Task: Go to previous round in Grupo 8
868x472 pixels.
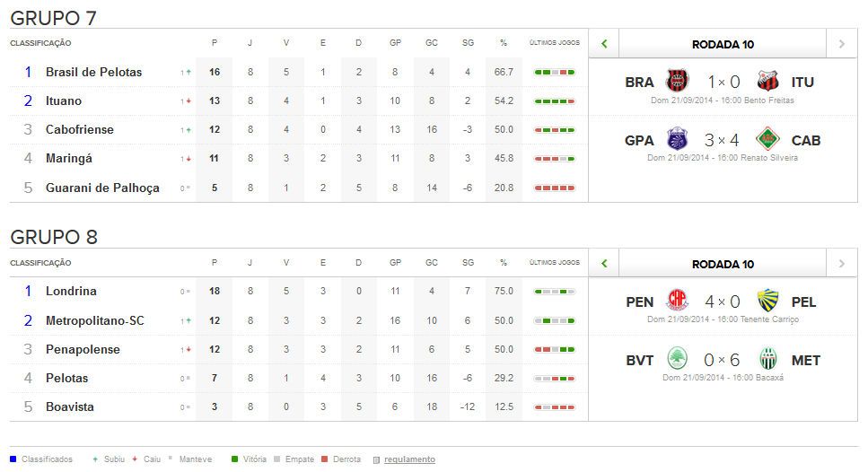Action: coord(604,264)
